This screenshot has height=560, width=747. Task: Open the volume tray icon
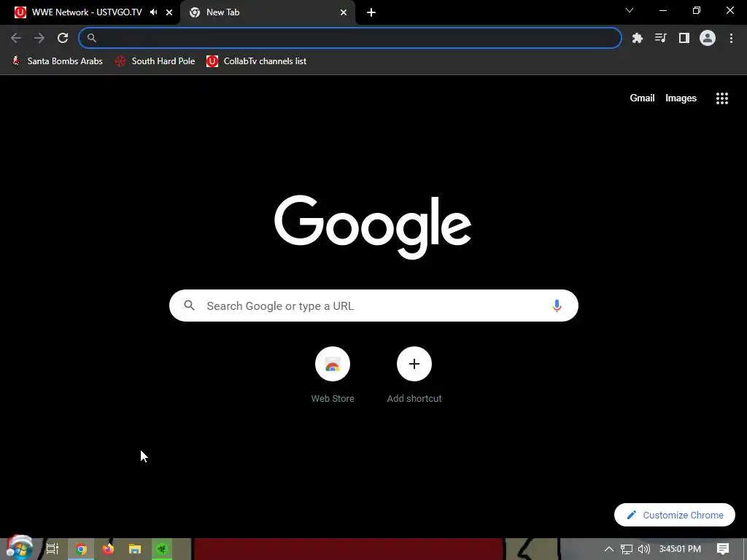(643, 549)
